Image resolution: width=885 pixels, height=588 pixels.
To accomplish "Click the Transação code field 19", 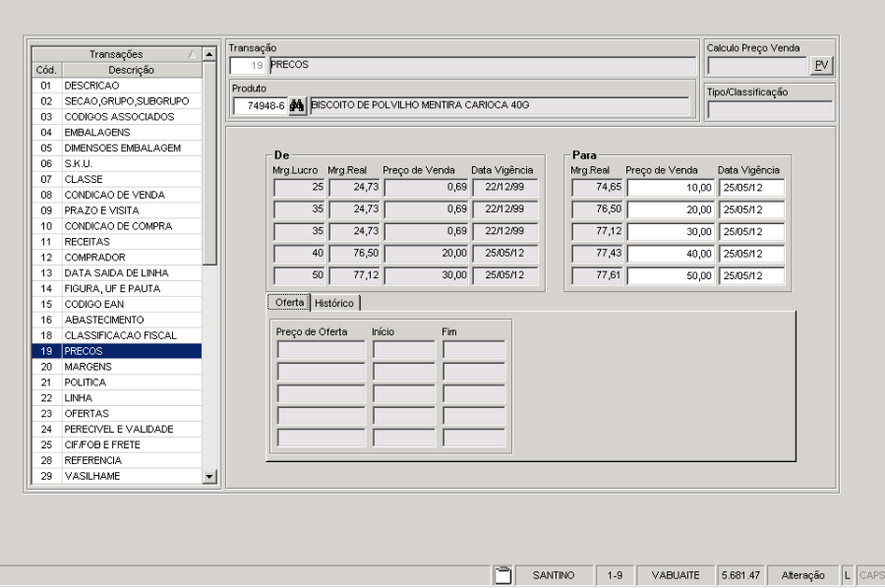I will click(x=249, y=66).
